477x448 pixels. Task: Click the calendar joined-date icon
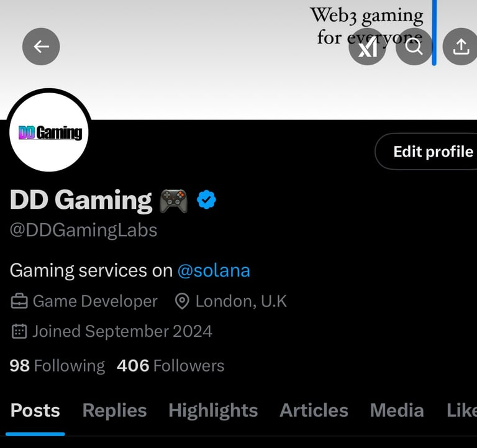[x=19, y=331]
